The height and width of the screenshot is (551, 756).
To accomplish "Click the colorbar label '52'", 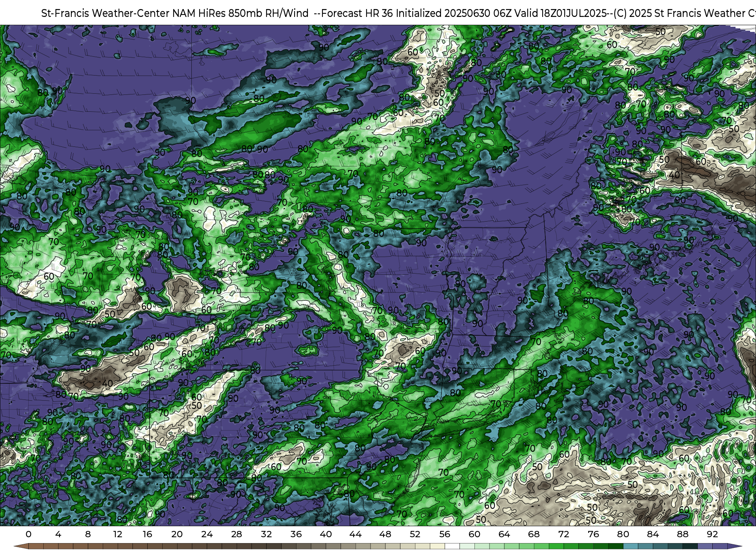I will (415, 534).
